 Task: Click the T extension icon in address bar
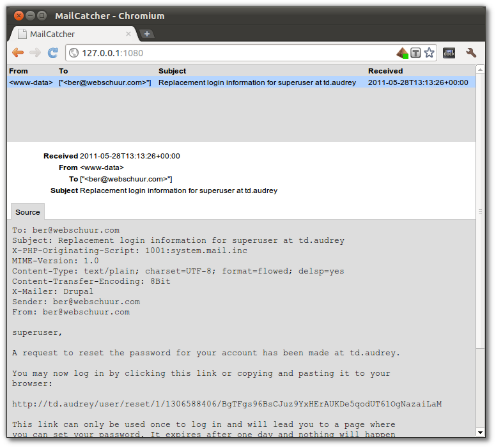click(x=415, y=53)
